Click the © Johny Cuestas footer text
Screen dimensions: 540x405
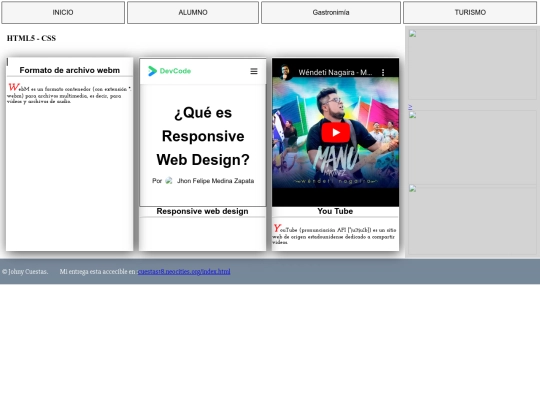(25, 271)
